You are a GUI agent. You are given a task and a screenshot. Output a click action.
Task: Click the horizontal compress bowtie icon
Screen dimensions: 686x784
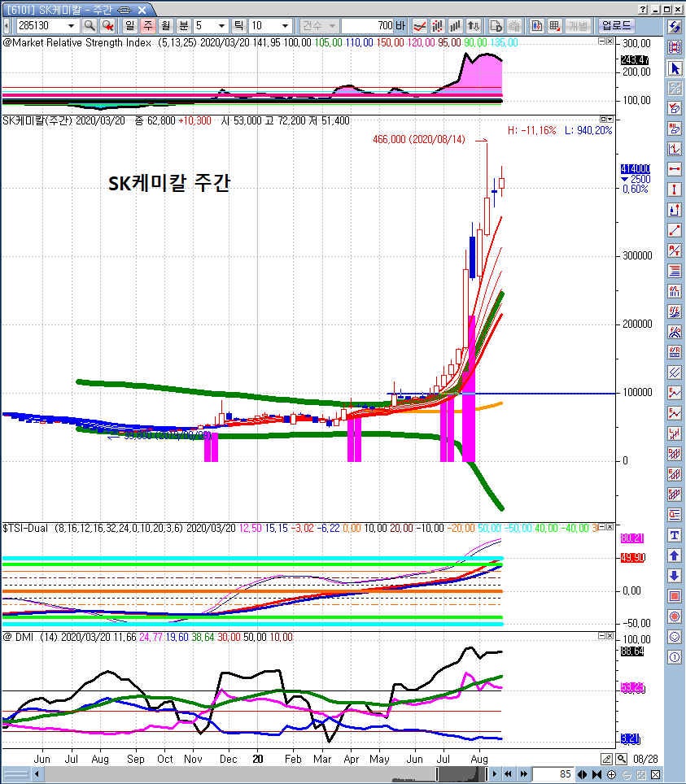pos(597,774)
